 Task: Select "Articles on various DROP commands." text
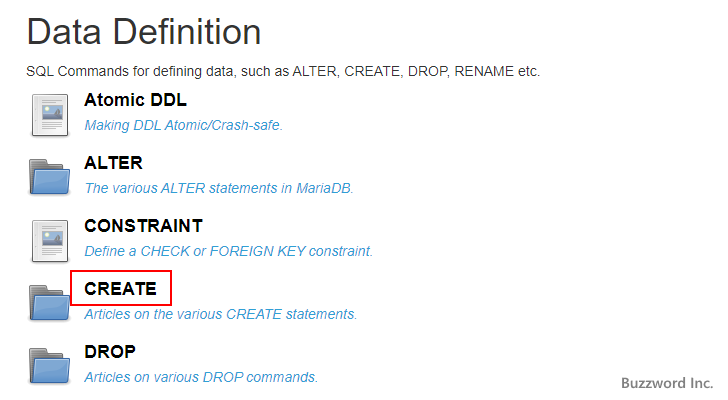201,377
